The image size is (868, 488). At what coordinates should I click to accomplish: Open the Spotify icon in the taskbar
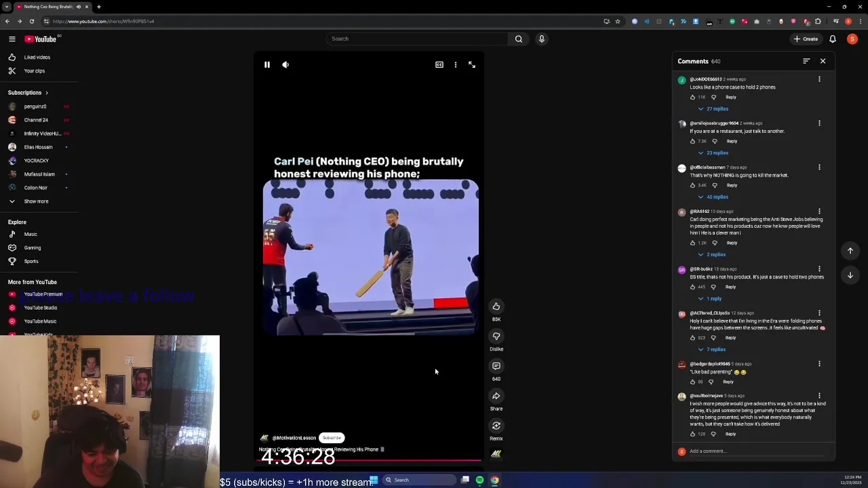479,480
